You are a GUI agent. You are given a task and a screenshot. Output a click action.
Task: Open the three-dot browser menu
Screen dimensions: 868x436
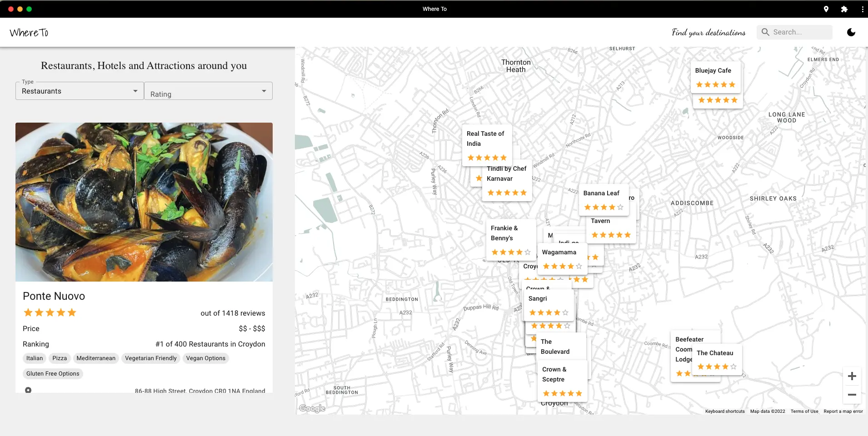click(863, 9)
